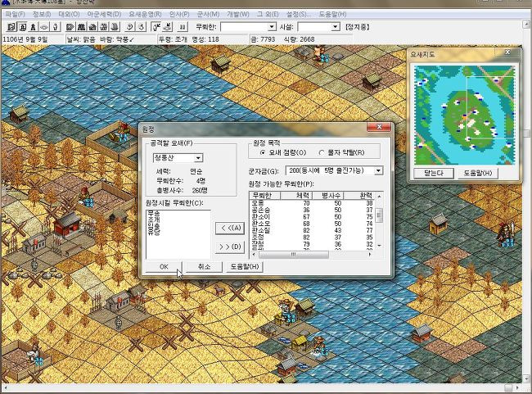Click the 요새지도 minimap thumbnail
The height and width of the screenshot is (394, 532).
(x=464, y=115)
